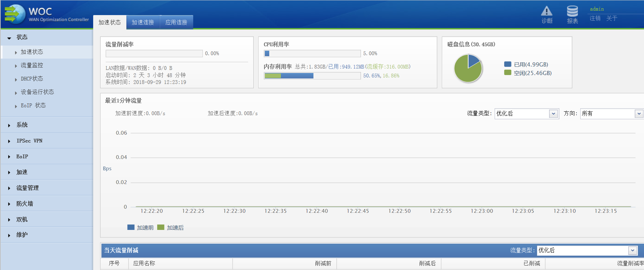Expand the 系统 sidebar section
Image resolution: width=644 pixels, height=270 pixels.
(x=22, y=125)
